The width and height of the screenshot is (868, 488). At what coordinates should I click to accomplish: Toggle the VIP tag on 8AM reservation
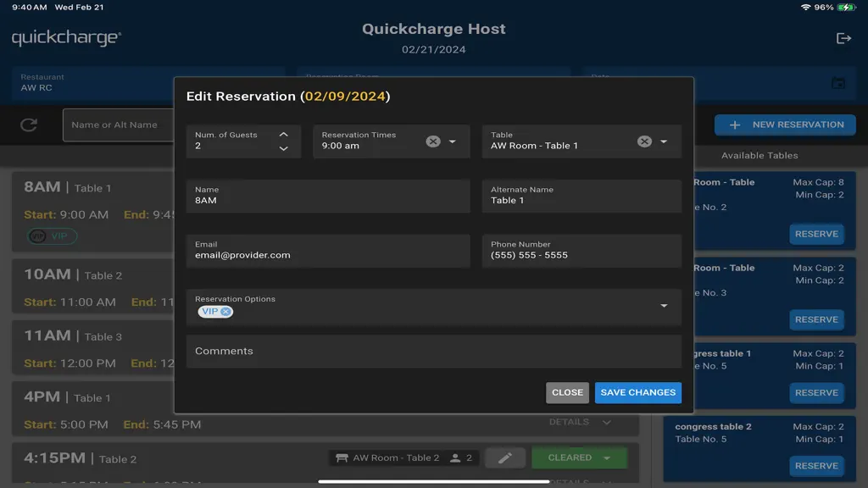(52, 236)
